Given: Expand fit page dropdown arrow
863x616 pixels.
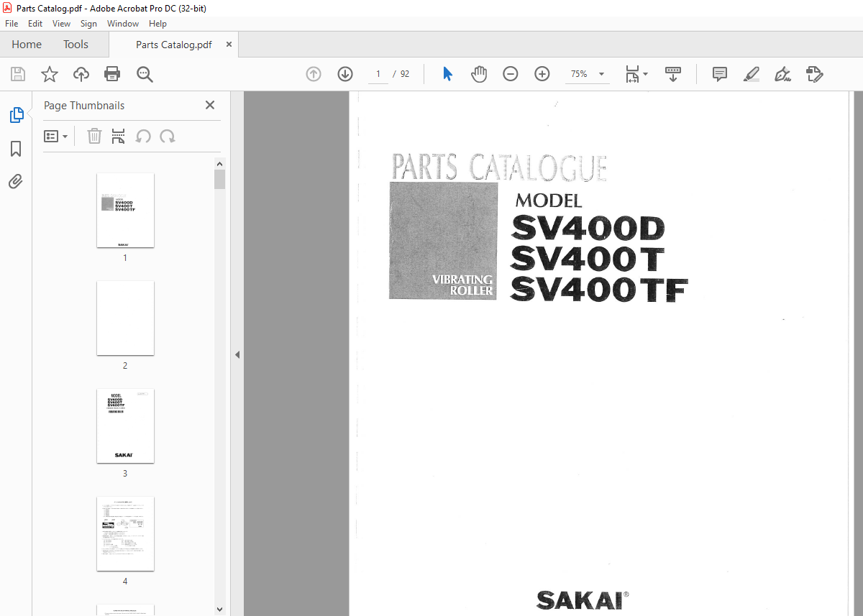Looking at the screenshot, I should point(645,74).
